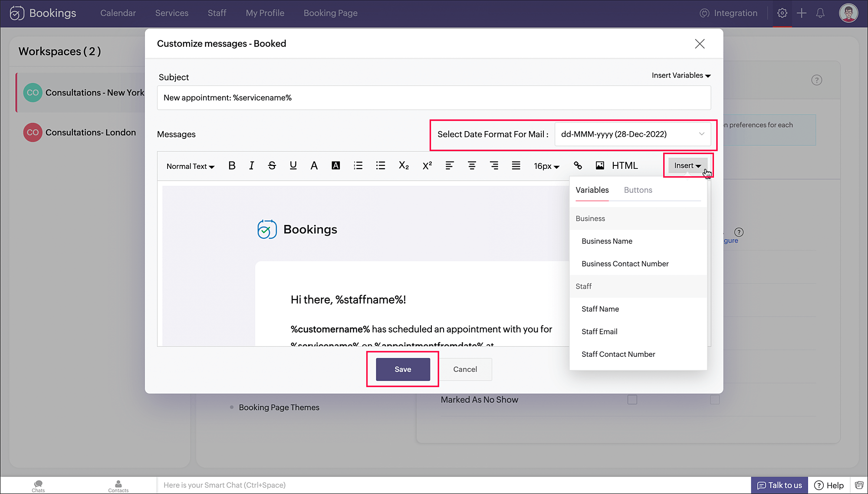Open the Calendar page
868x494 pixels.
pos(118,13)
